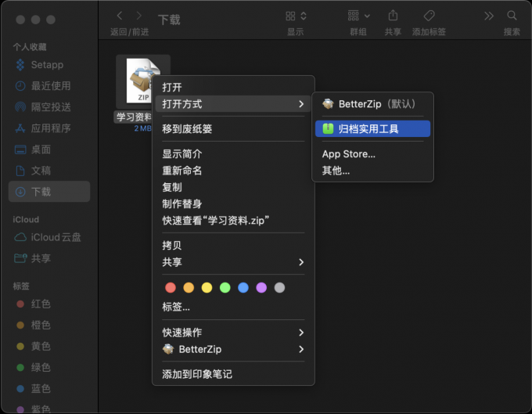Viewport: 532px width, 414px height.
Task: Quick Look 学习资料.zip via menu
Action: click(233, 221)
